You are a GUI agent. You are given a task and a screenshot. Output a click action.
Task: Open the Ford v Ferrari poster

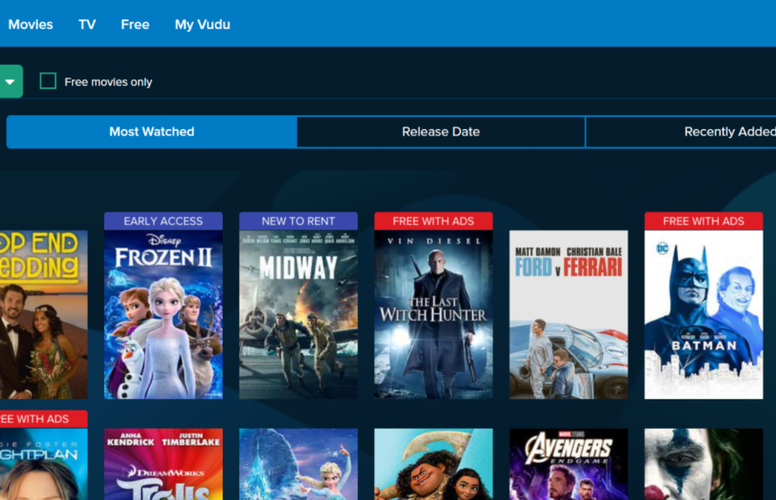pos(569,314)
